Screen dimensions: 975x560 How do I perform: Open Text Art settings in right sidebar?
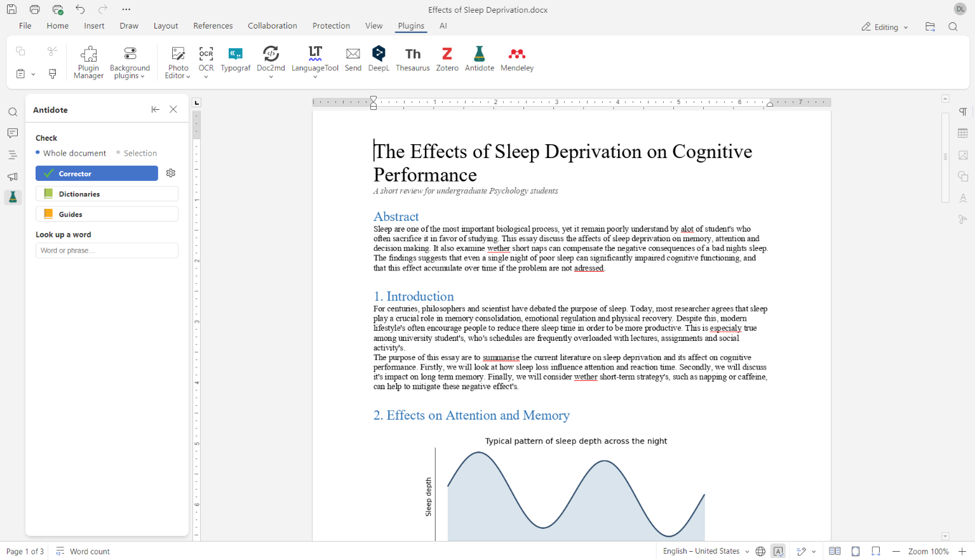click(963, 198)
